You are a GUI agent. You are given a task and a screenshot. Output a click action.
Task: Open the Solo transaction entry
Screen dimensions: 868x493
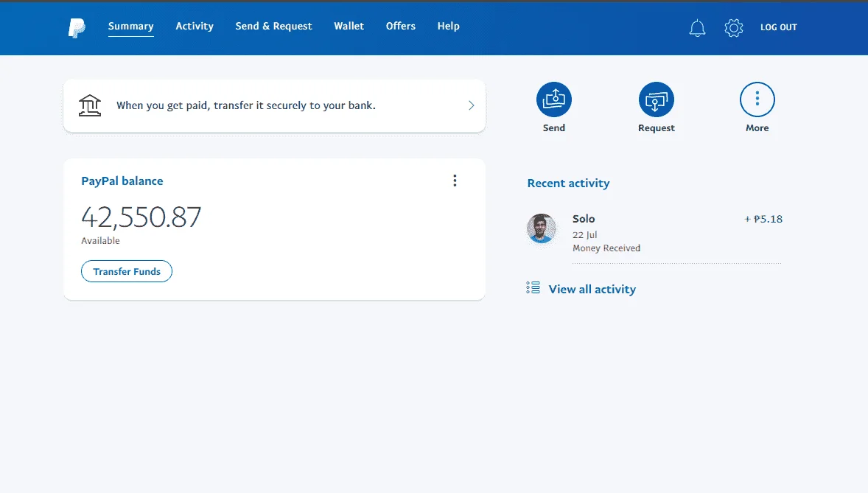(654, 233)
